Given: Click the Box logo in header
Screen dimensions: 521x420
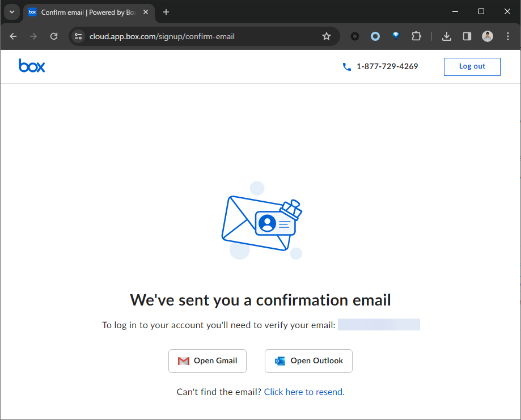Looking at the screenshot, I should point(32,66).
